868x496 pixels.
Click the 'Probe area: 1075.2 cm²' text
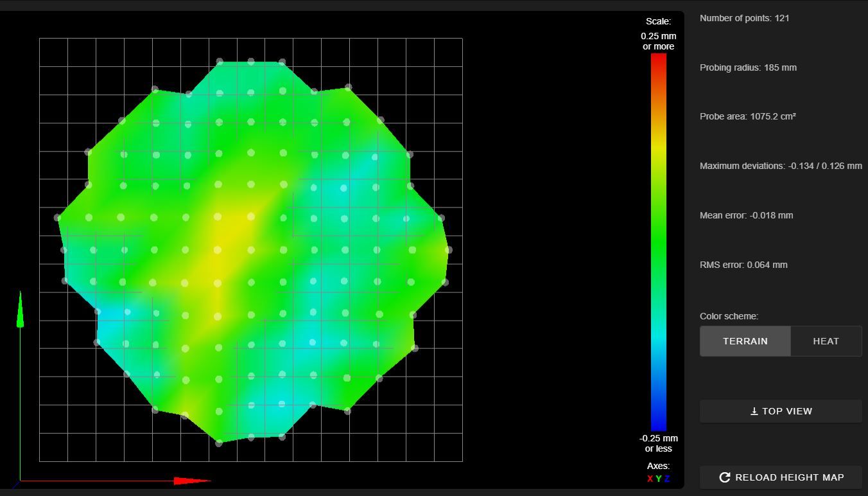click(748, 116)
